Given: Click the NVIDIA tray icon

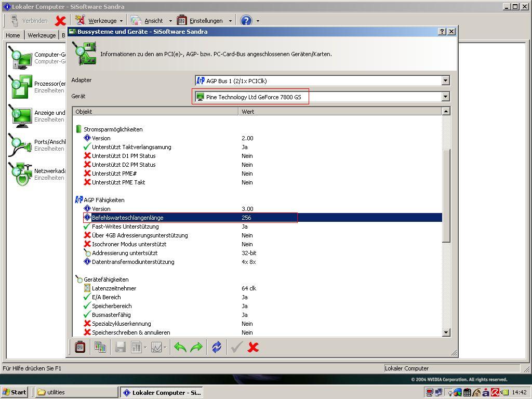Looking at the screenshot, I should (504, 393).
